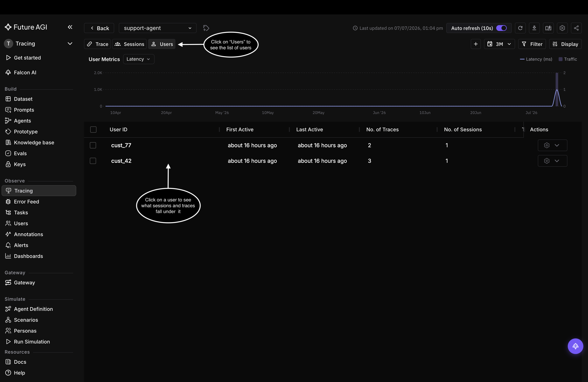Open the compare chart icon in toolbar
Viewport: 588px width, 382px height.
tap(548, 28)
